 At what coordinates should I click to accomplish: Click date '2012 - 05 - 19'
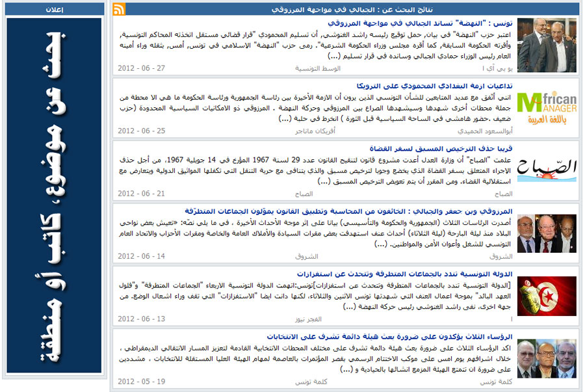pyautogui.click(x=142, y=382)
